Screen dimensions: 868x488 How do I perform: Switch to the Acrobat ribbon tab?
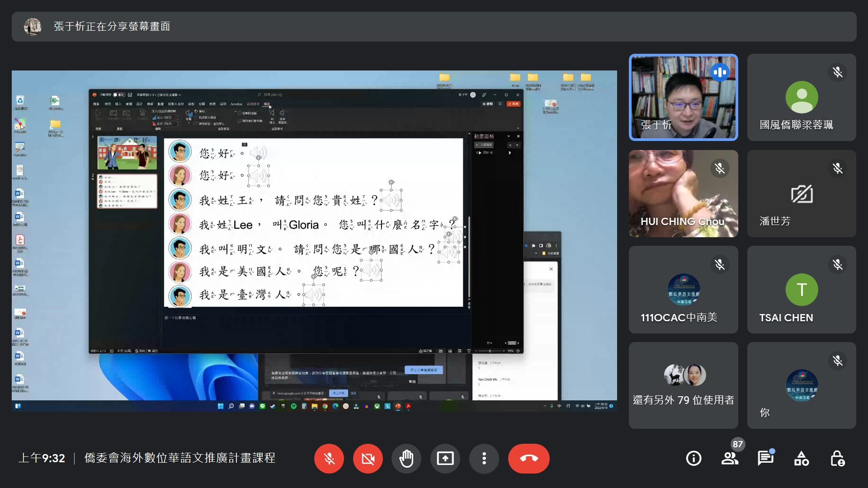point(237,104)
